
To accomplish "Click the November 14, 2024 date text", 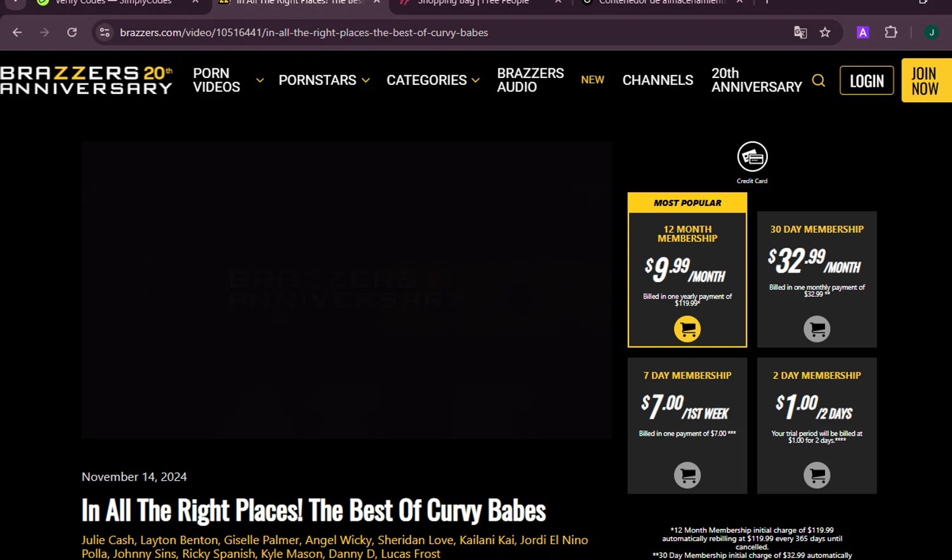I will tap(134, 477).
